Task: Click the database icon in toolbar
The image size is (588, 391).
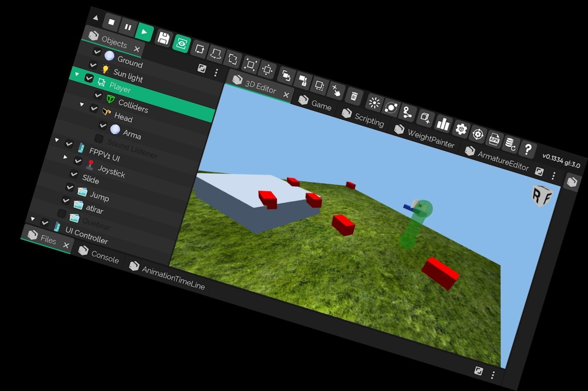Action: pos(510,144)
